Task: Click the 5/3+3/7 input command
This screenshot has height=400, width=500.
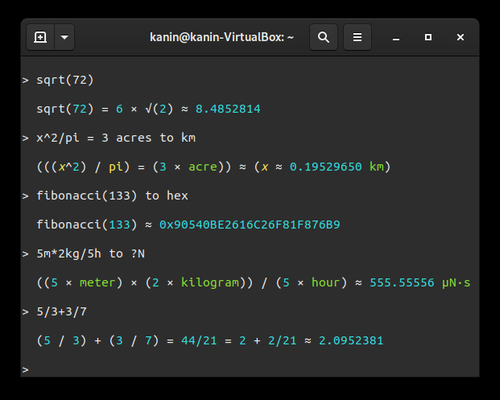Action: click(x=62, y=312)
